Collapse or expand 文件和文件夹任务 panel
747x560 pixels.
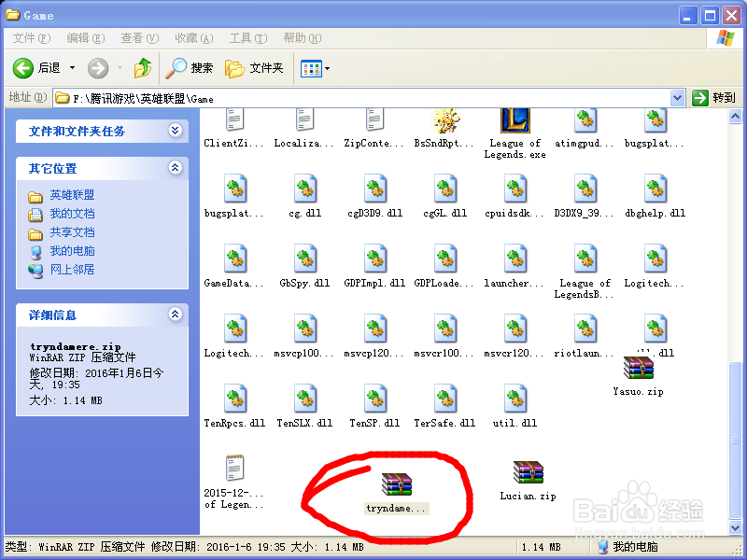176,131
